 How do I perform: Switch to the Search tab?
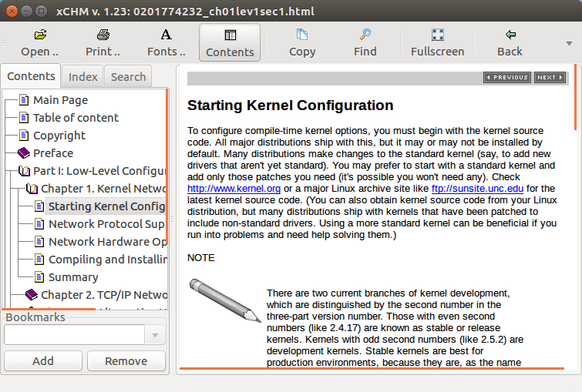click(x=128, y=77)
